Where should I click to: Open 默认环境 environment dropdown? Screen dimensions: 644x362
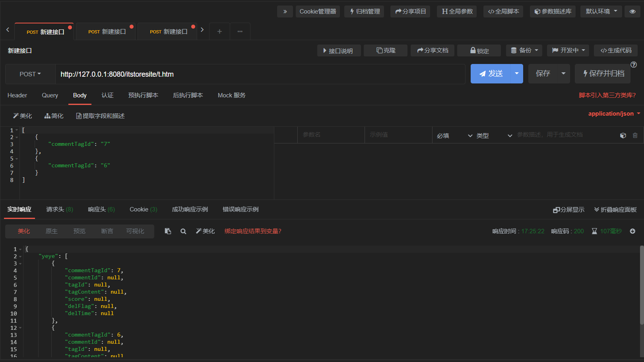[x=601, y=12]
